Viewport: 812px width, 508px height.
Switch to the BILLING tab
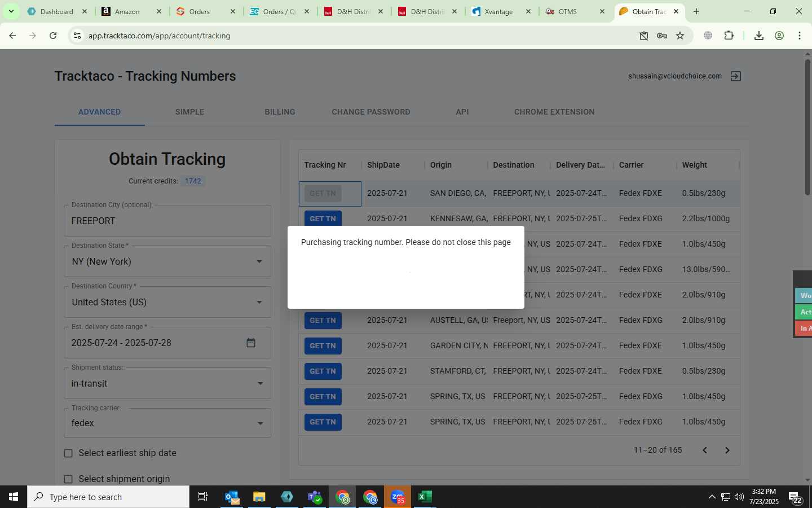[280, 112]
